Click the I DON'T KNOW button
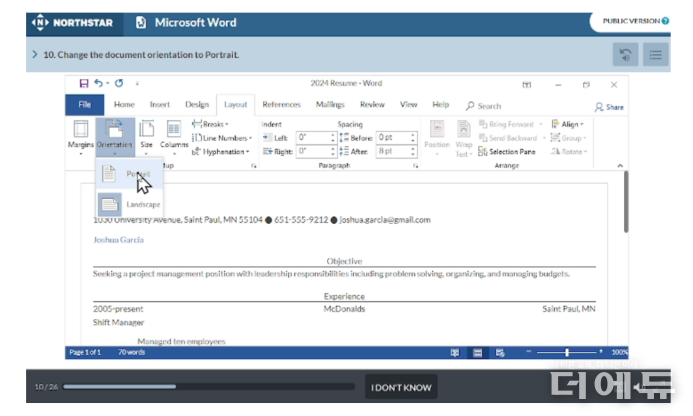Screen dimensions: 693x416 (401, 388)
